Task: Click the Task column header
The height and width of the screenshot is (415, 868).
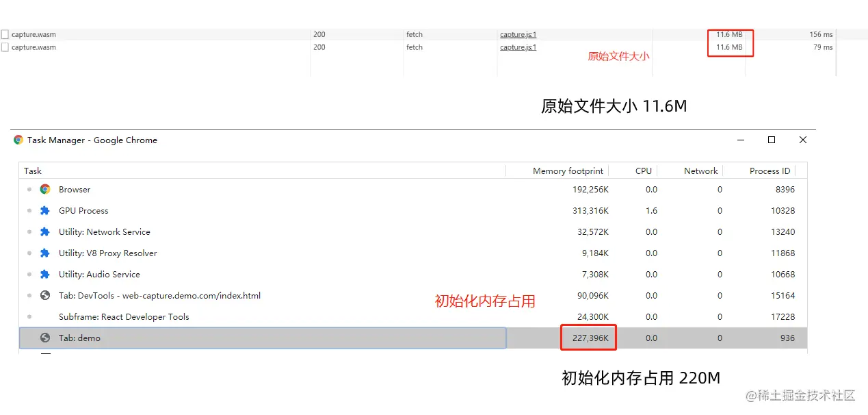Action: pyautogui.click(x=33, y=171)
